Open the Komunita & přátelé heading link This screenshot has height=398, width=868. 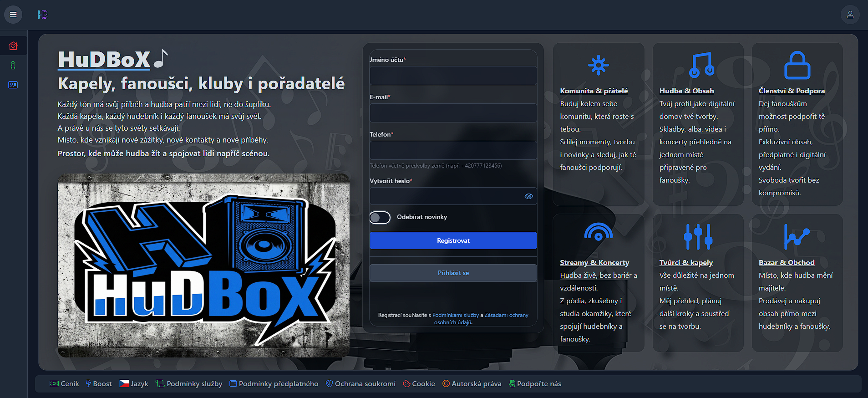594,91
